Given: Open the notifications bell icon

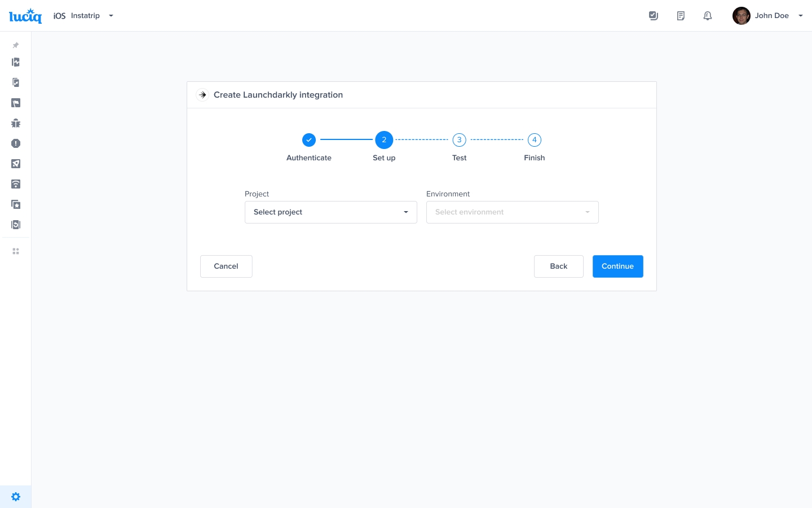Looking at the screenshot, I should coord(707,16).
